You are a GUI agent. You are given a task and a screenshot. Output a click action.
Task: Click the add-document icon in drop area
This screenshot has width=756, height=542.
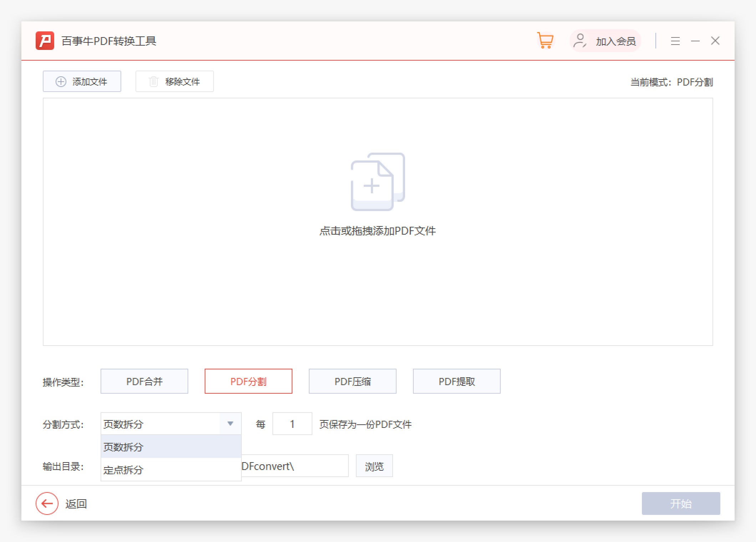[378, 182]
